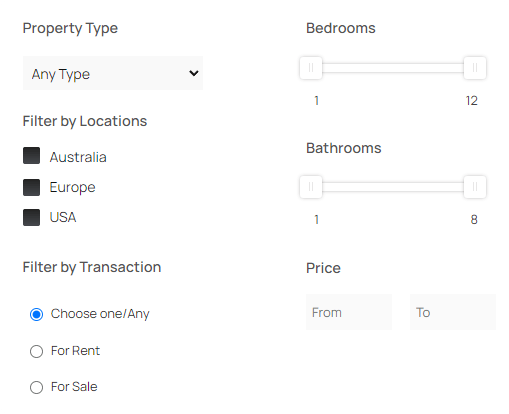Tick the Europe location checkbox
The image size is (509, 414).
[x=31, y=187]
